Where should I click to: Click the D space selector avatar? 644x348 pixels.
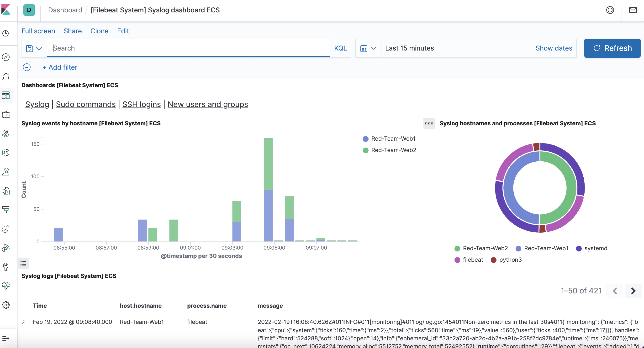pos(29,10)
